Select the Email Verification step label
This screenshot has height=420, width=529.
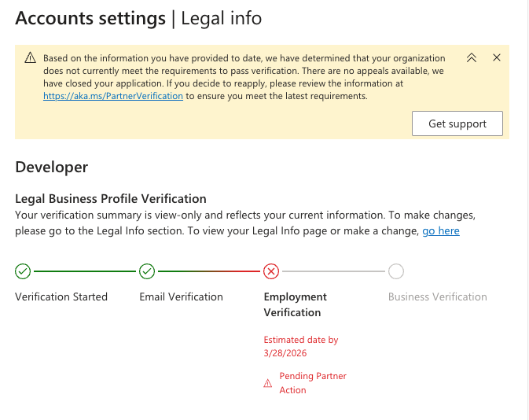click(x=181, y=297)
